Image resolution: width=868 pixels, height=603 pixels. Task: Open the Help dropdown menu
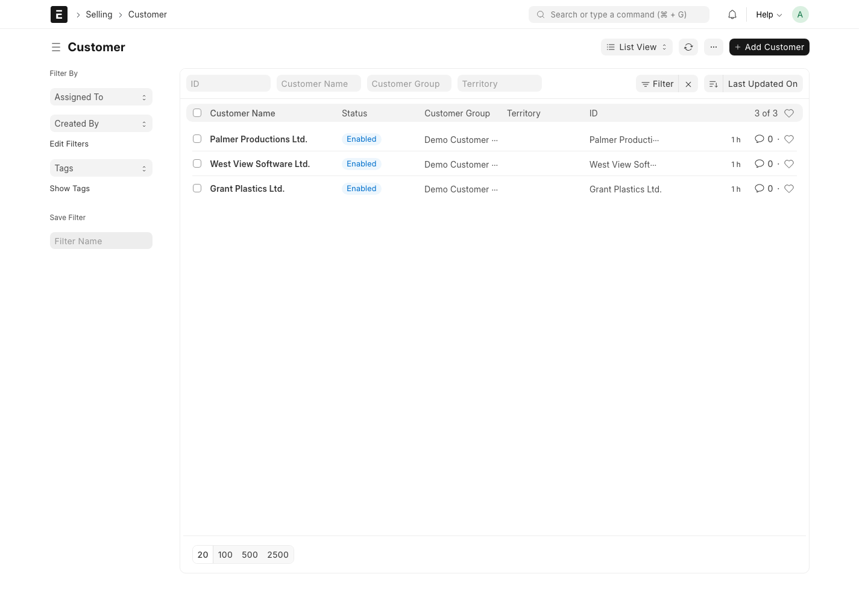click(769, 14)
